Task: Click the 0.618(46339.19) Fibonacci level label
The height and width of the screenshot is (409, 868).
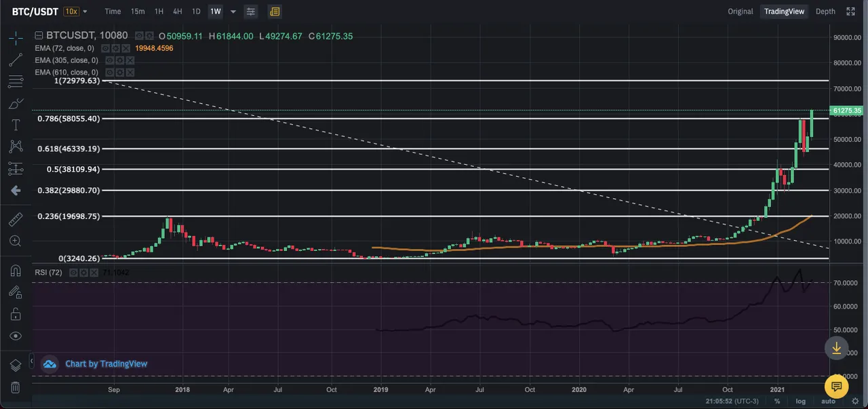Action: (68, 149)
